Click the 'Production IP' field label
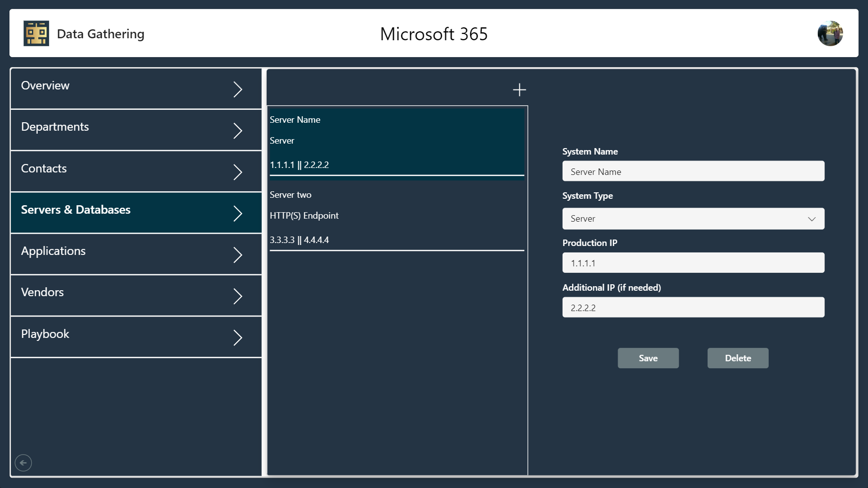Screen dimensions: 868x488 point(590,243)
